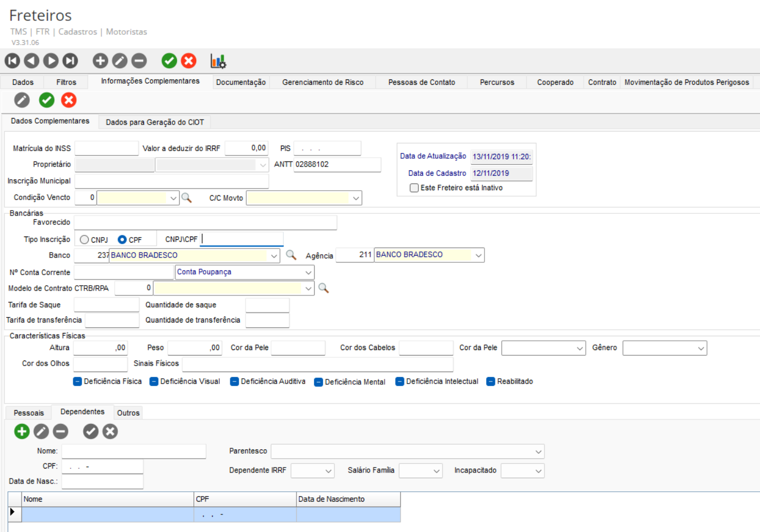Toggle Deficiência Visual checkbox
This screenshot has height=532, width=760.
tap(154, 381)
